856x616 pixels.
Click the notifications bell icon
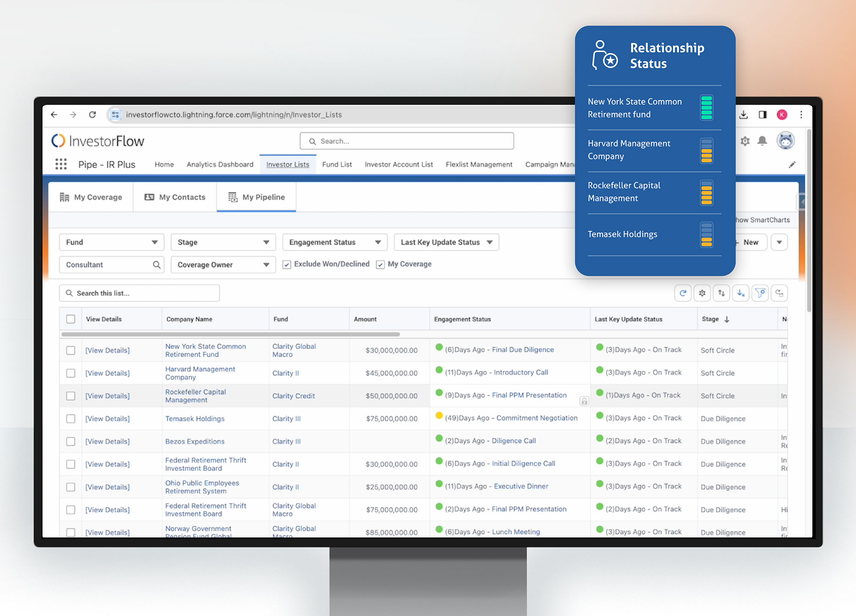pyautogui.click(x=762, y=141)
